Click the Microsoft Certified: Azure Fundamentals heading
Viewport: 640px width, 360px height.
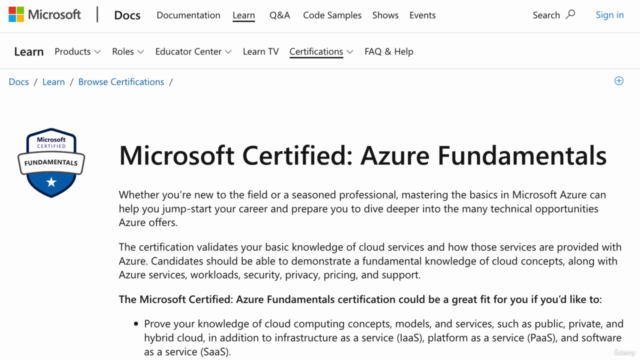(363, 156)
